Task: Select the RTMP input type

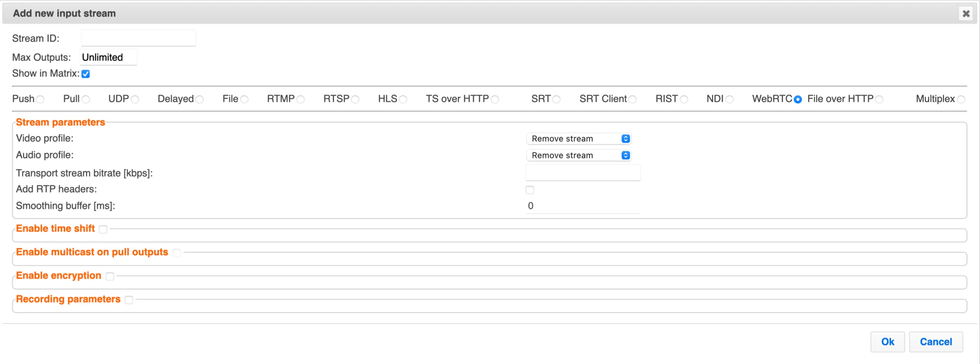Action: [x=301, y=99]
